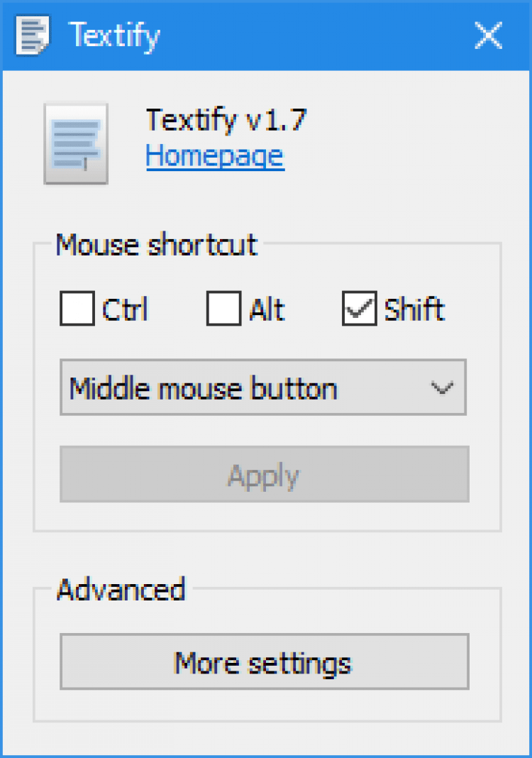
Task: Tick the Alt modifier checkbox
Action: [223, 309]
